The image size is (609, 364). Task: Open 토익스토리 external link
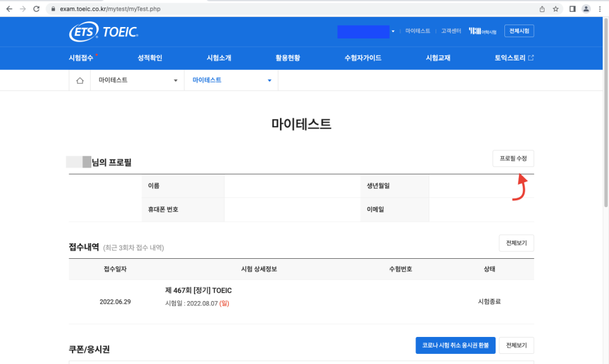coord(514,58)
